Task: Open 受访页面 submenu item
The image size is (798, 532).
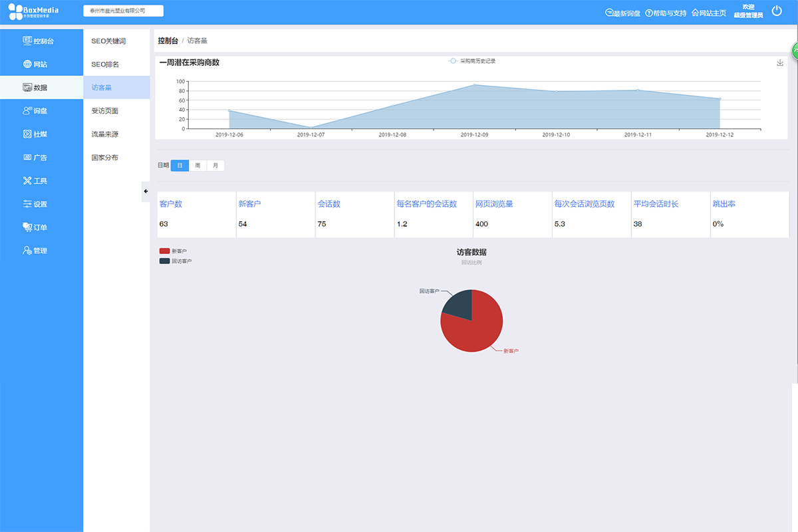Action: point(116,111)
